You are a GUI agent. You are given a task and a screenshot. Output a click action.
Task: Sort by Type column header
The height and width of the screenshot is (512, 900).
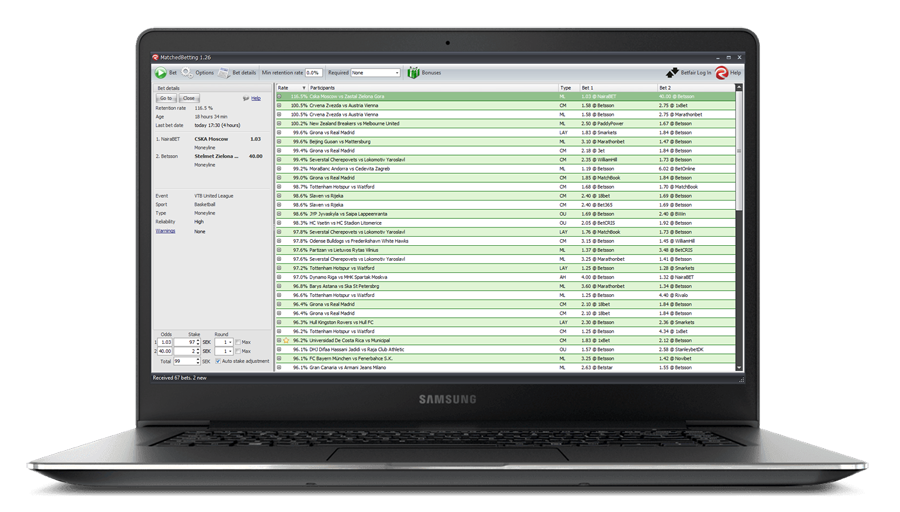click(x=569, y=88)
